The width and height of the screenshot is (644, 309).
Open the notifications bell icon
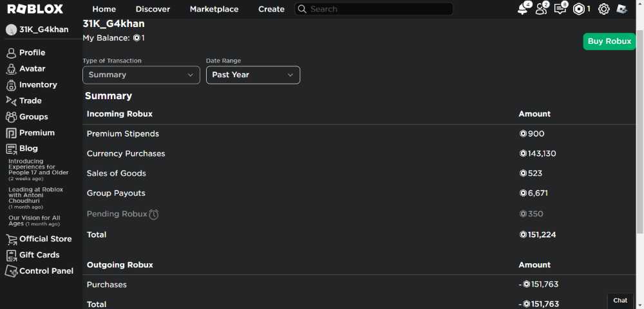click(x=523, y=8)
